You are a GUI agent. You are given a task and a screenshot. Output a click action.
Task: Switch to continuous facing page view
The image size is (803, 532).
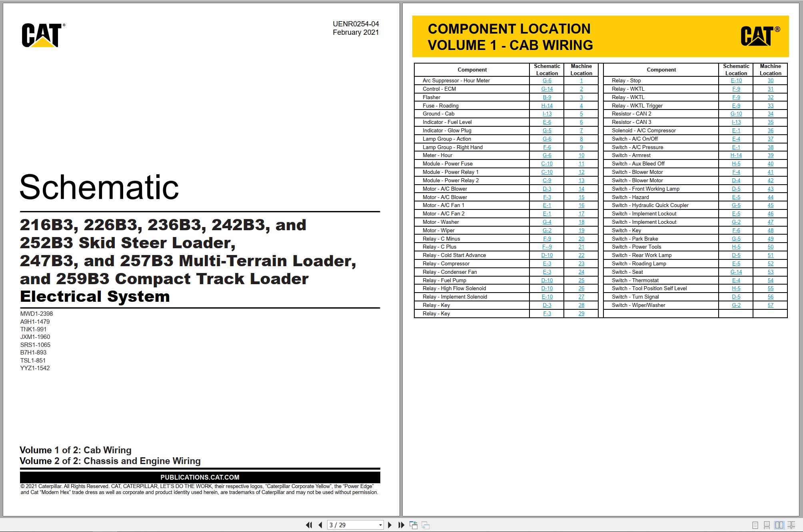791,525
